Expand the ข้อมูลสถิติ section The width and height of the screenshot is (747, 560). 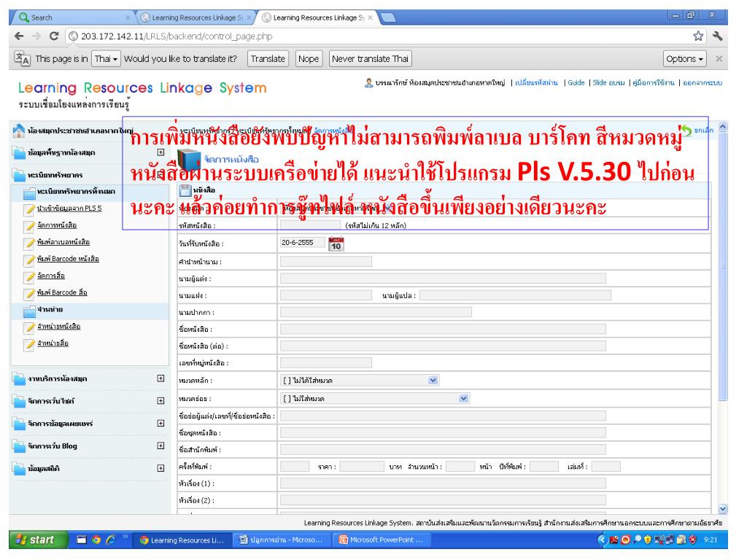[160, 468]
